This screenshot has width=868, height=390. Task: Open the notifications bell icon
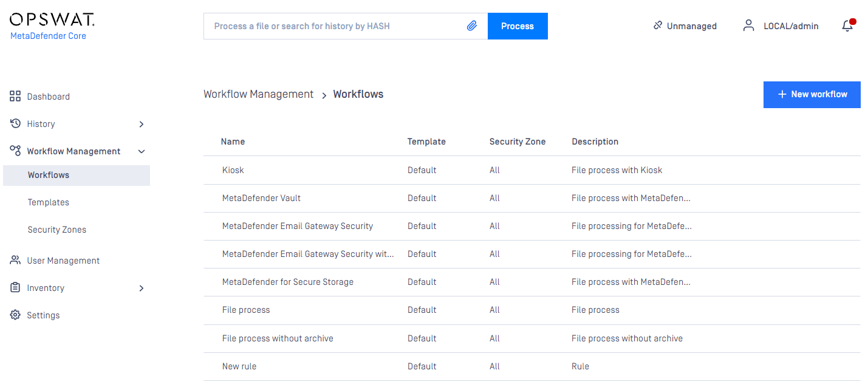pos(847,26)
